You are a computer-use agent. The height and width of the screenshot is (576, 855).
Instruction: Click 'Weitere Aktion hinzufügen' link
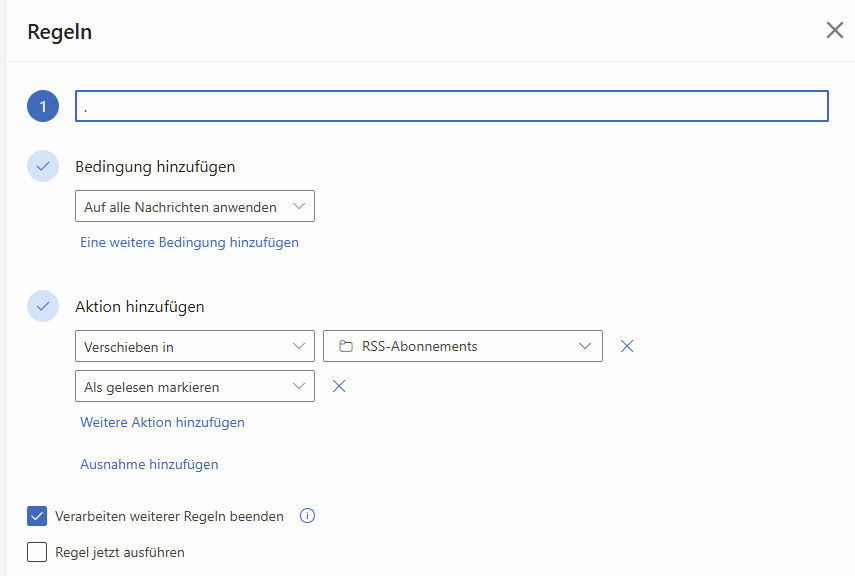point(162,422)
